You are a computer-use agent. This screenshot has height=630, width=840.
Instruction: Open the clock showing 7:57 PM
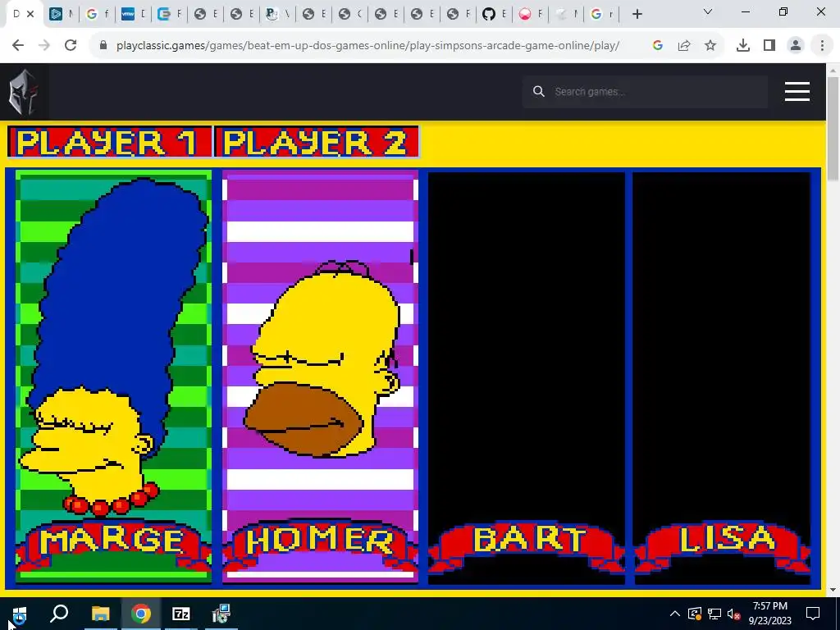click(769, 614)
